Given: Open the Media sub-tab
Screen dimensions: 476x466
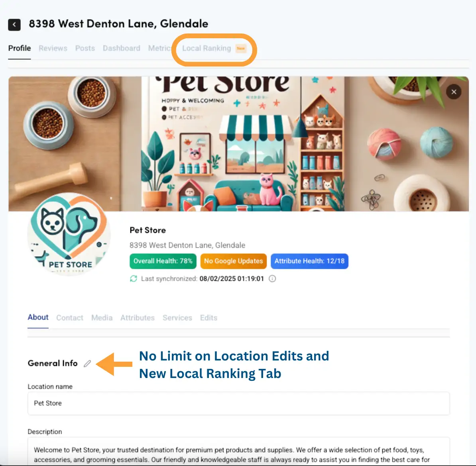Looking at the screenshot, I should click(x=102, y=318).
